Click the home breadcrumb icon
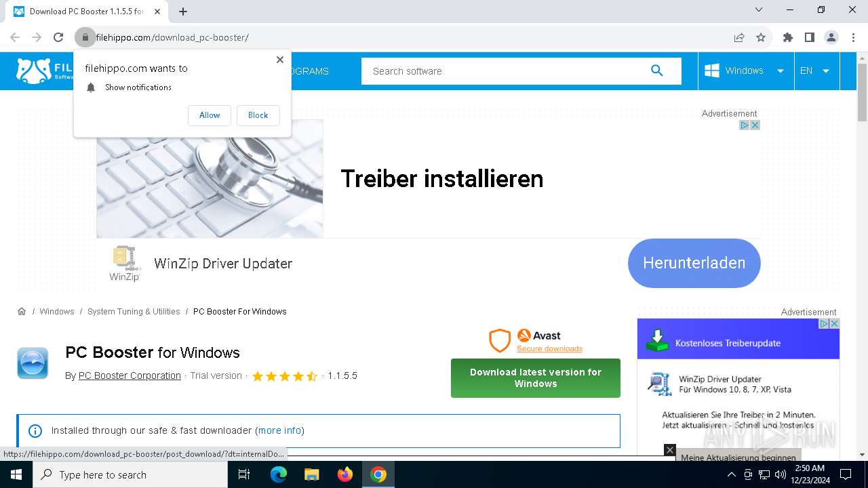Viewport: 868px width, 488px height. (x=22, y=311)
